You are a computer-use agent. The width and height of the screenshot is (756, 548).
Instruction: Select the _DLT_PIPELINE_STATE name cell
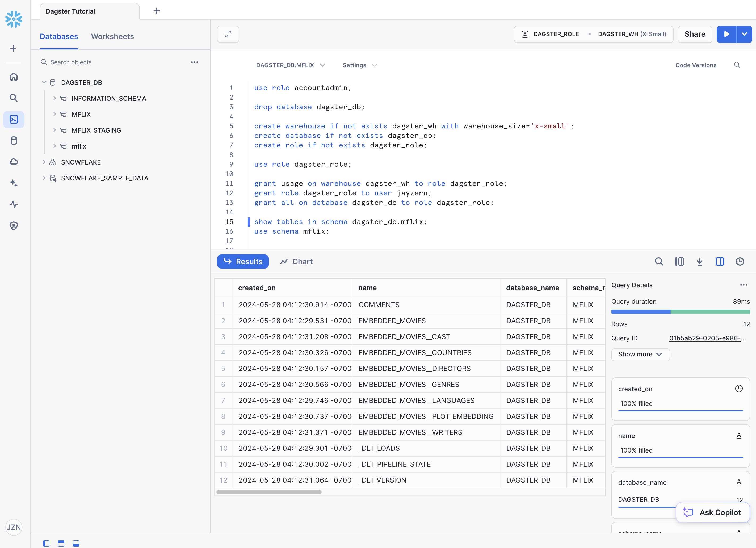(x=426, y=464)
